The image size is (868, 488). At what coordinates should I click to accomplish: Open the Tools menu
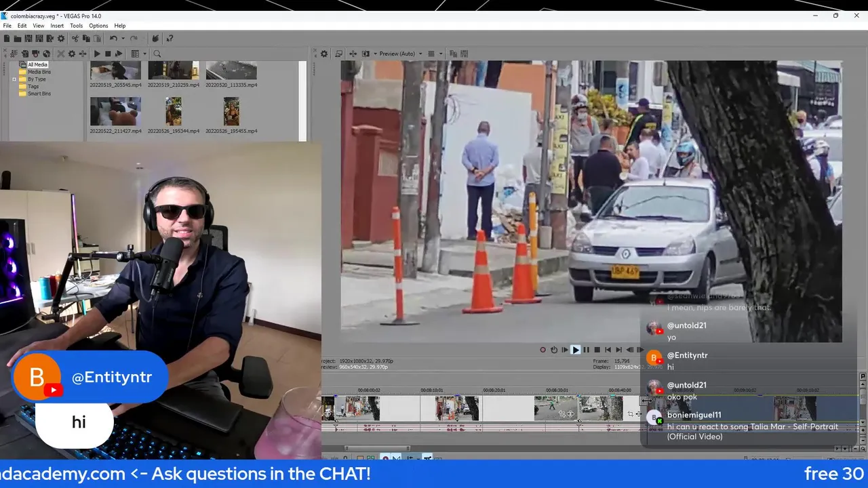pos(76,26)
